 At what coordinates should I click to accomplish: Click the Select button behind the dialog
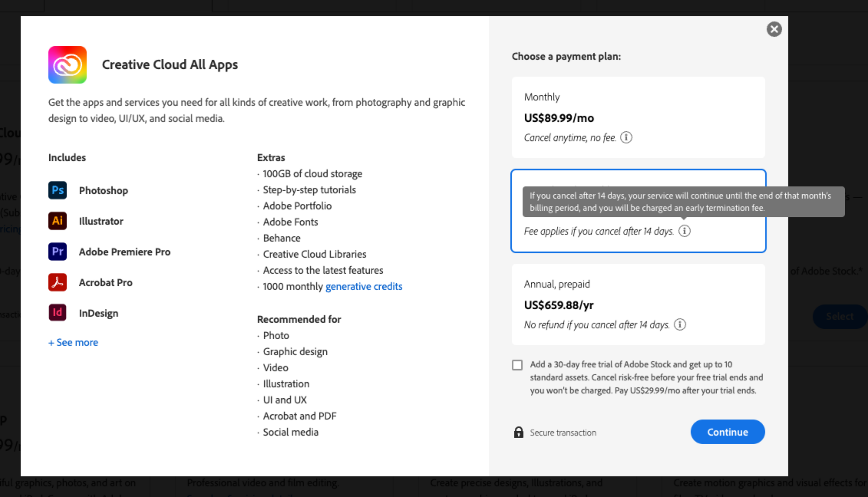839,316
